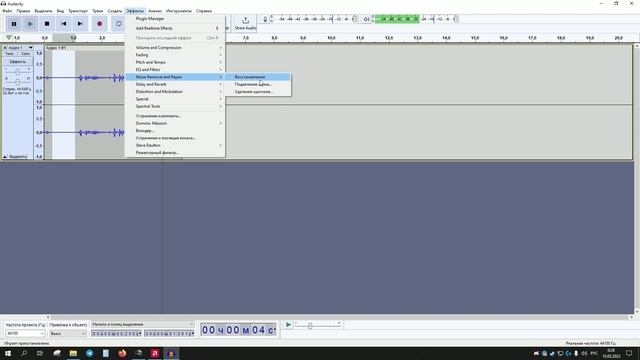Open File Explorer from the taskbar

(x=73, y=353)
